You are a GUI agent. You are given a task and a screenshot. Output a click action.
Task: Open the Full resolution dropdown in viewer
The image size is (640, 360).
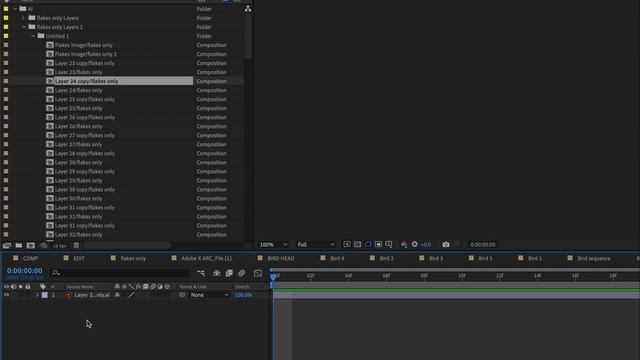click(x=316, y=244)
